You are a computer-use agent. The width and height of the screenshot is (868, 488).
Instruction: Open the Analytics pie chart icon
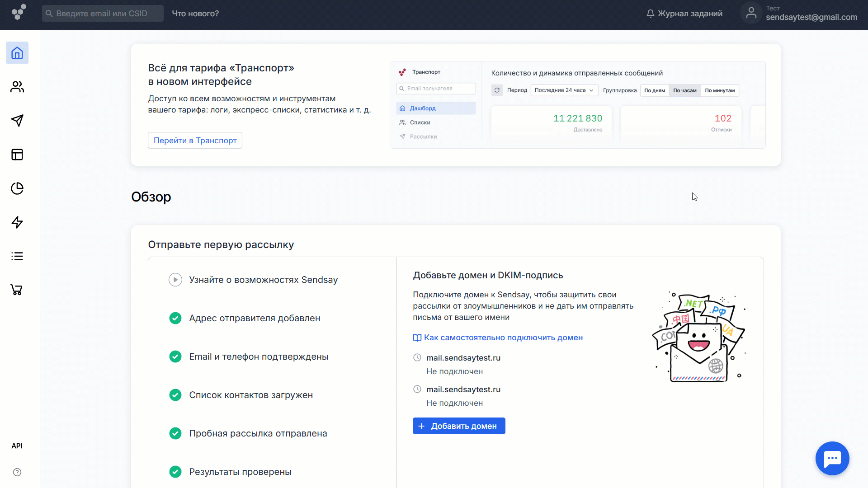point(17,188)
